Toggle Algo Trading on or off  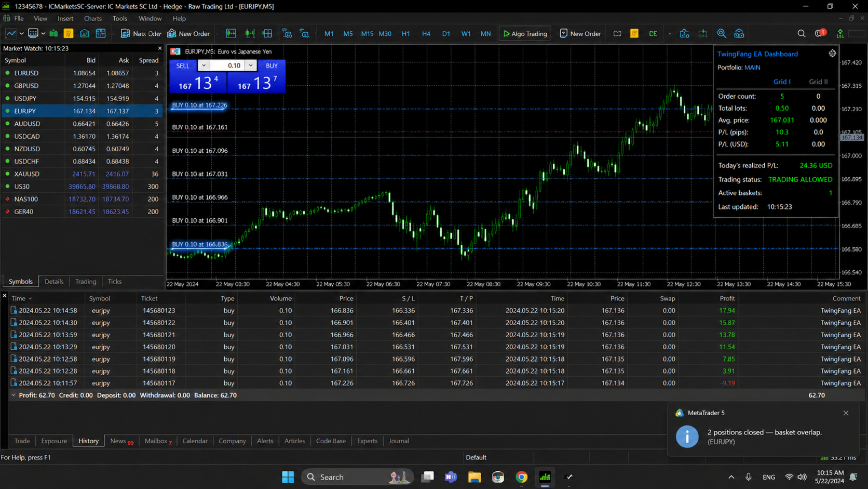click(x=525, y=34)
